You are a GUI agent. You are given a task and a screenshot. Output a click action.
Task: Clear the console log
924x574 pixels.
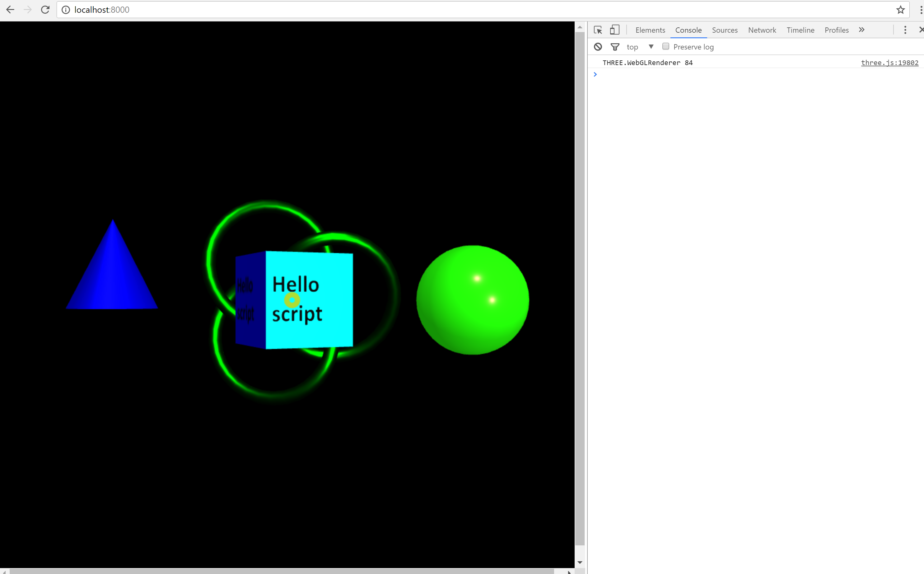(598, 47)
